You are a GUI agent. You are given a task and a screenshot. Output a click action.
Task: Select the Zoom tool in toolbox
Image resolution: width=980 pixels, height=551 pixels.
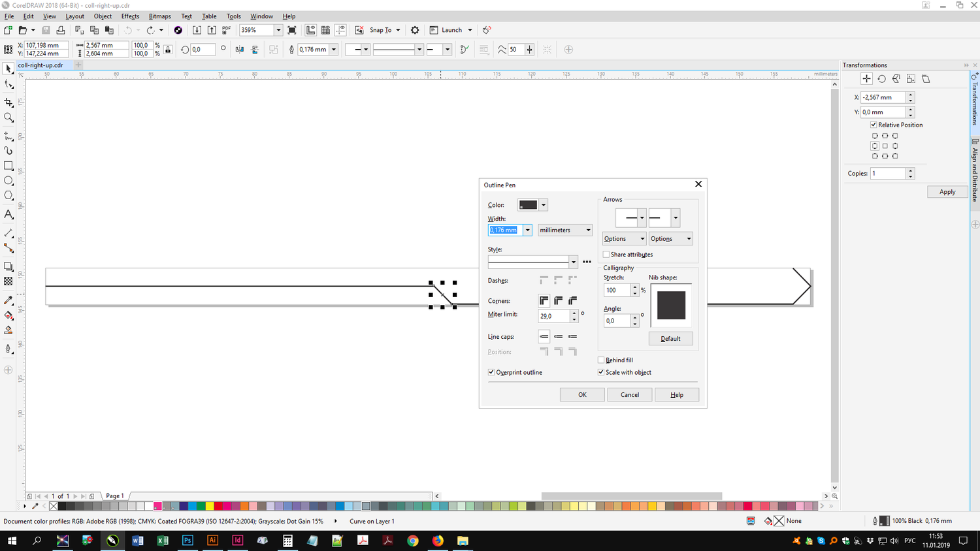point(8,118)
